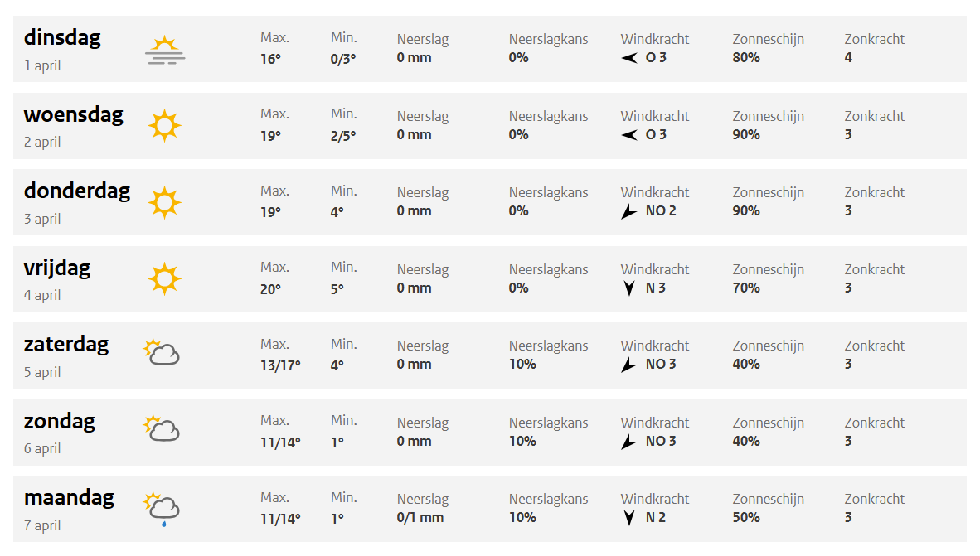Screen dimensions: 980x556
Task: Click zondag's Neerslagkans 10% value
Action: pyautogui.click(x=522, y=441)
